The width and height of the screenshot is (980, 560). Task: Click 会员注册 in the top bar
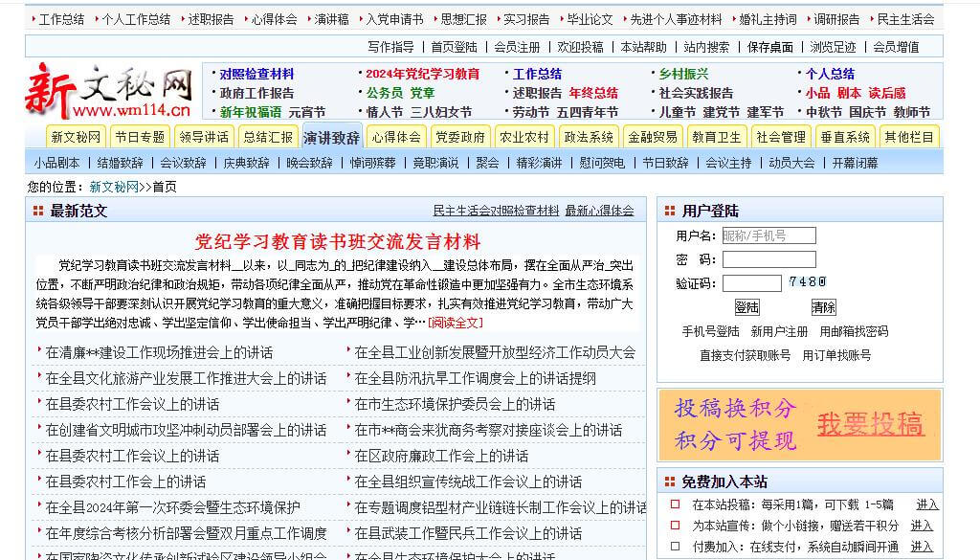(x=517, y=47)
